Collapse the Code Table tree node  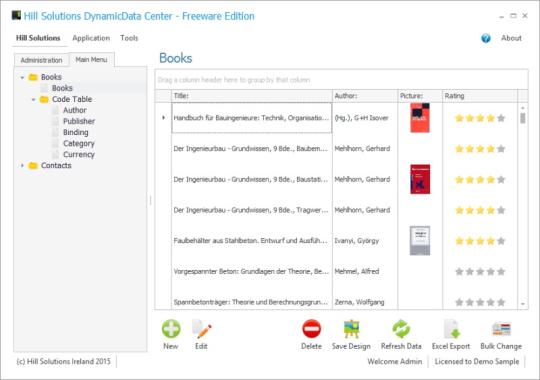pyautogui.click(x=33, y=100)
